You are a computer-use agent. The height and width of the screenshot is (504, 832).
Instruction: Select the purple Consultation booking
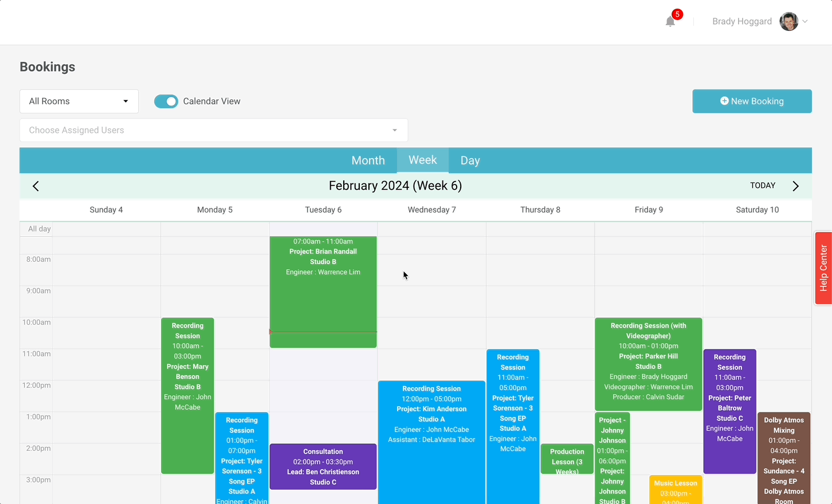(x=323, y=467)
